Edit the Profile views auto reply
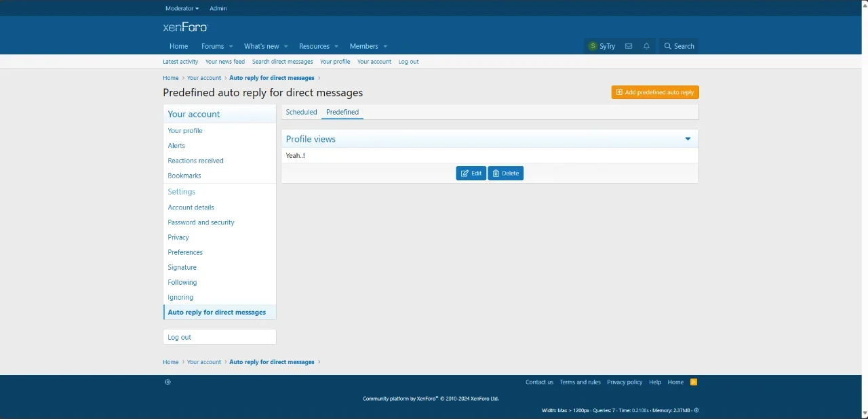868x419 pixels. (471, 174)
